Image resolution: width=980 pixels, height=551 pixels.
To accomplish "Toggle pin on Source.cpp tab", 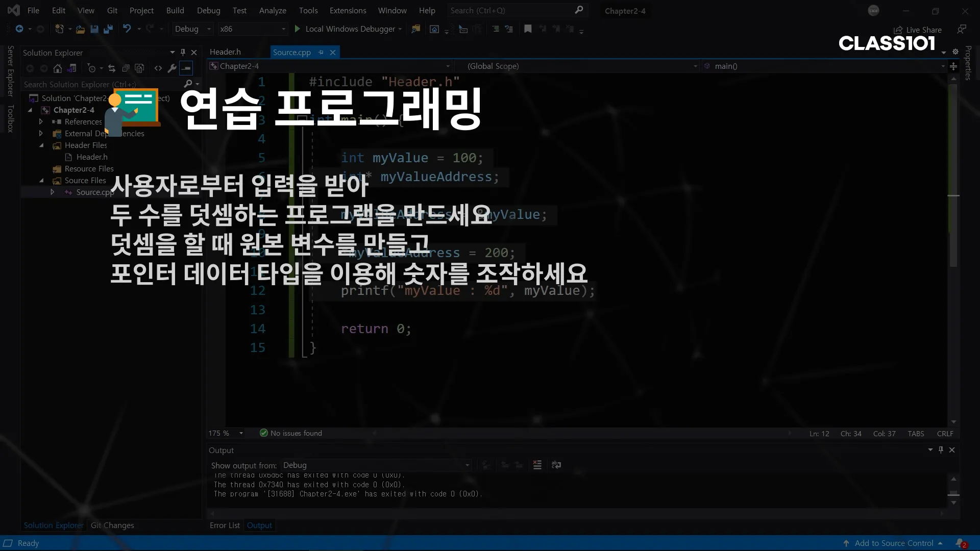I will coord(321,52).
